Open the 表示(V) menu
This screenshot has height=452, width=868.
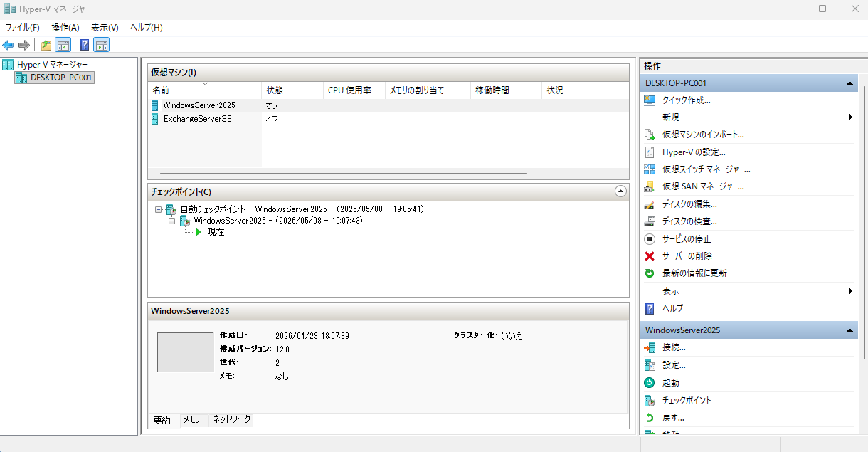coord(105,27)
